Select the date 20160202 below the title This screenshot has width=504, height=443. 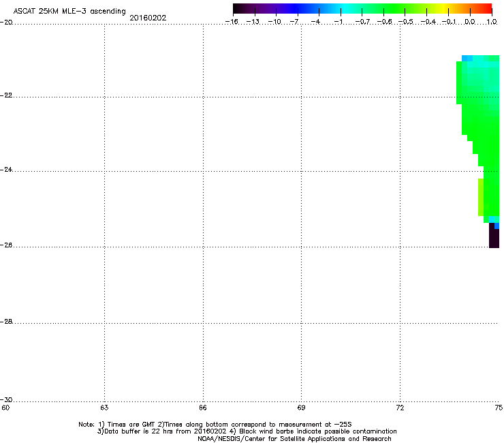tap(148, 18)
